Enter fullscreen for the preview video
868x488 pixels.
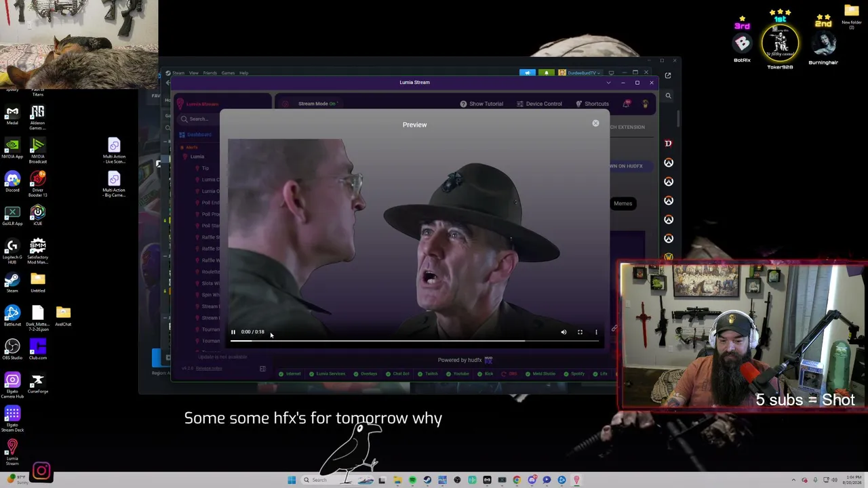click(580, 332)
